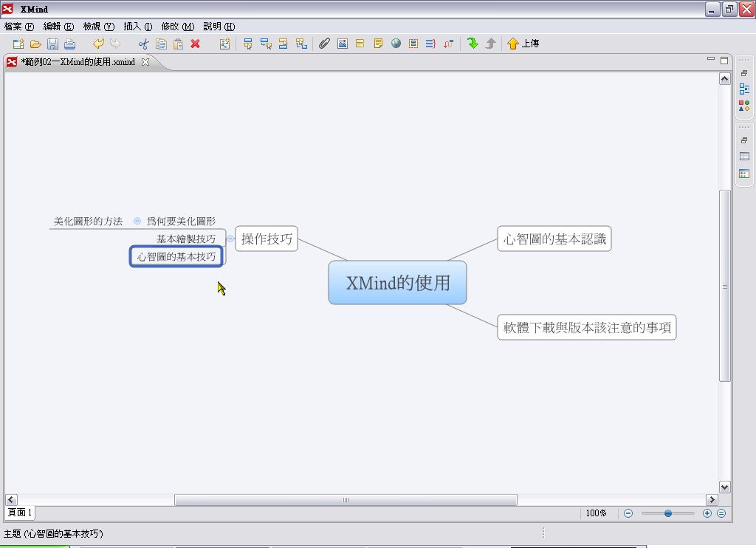Viewport: 756px width, 548px height.
Task: Click the Open folder toolbar icon
Action: tap(35, 44)
